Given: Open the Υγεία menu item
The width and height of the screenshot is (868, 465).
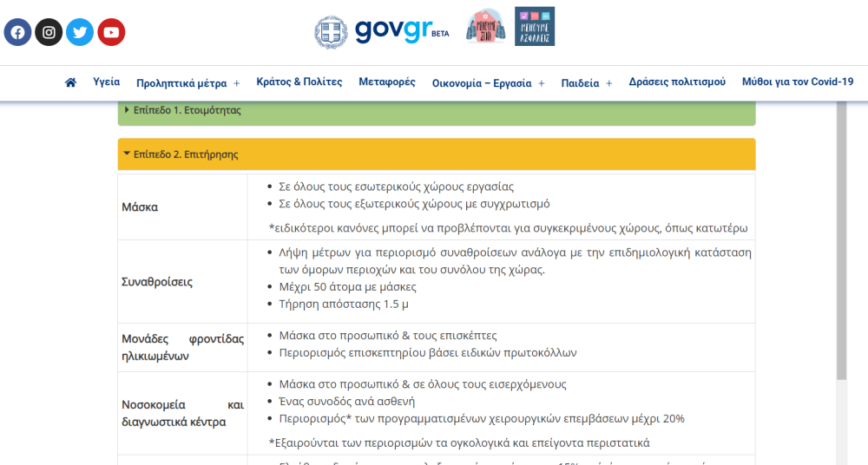Looking at the screenshot, I should pyautogui.click(x=107, y=82).
